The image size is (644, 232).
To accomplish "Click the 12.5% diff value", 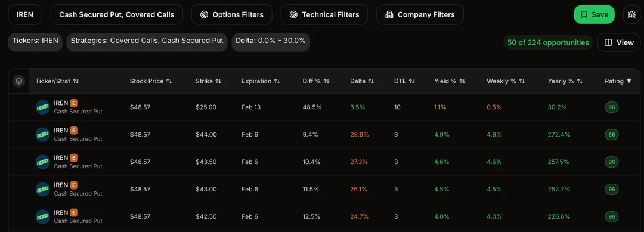I will click(x=311, y=216).
